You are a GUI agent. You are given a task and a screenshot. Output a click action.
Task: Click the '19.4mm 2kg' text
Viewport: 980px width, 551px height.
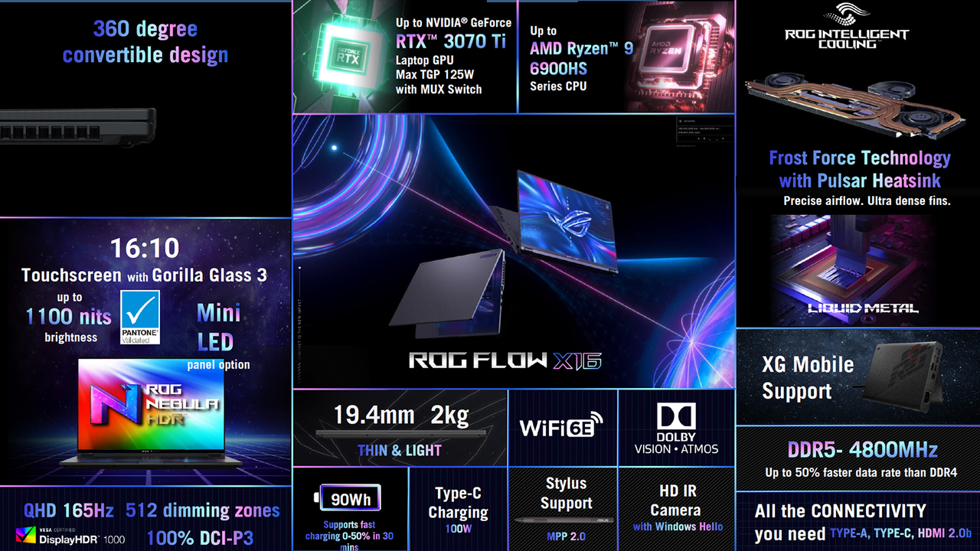400,416
